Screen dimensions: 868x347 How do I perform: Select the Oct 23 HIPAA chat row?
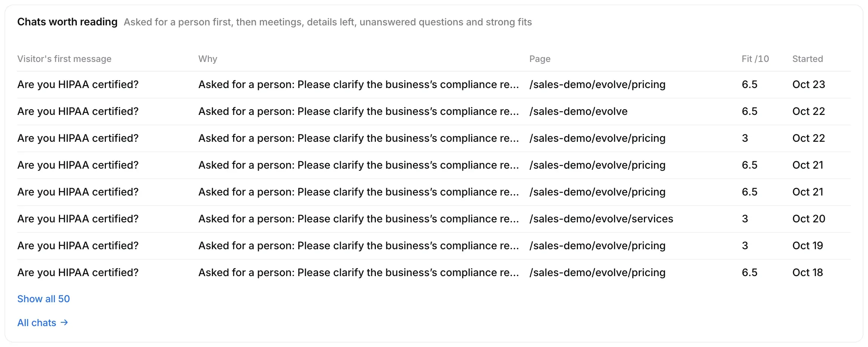(x=434, y=85)
